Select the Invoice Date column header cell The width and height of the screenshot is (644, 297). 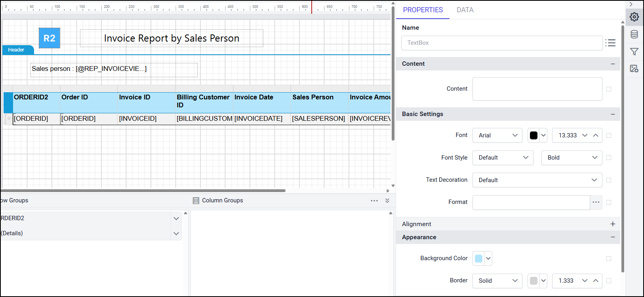point(261,102)
